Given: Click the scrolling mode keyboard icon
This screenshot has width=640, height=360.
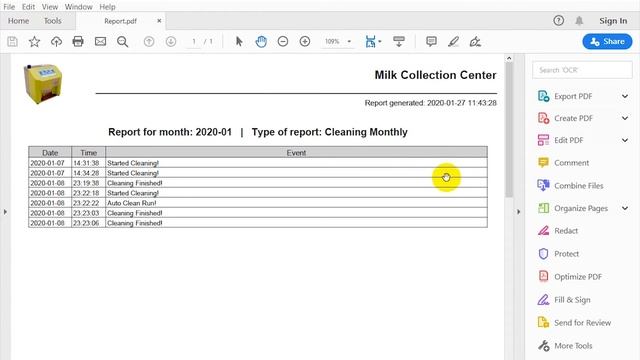Looking at the screenshot, I should [399, 41].
